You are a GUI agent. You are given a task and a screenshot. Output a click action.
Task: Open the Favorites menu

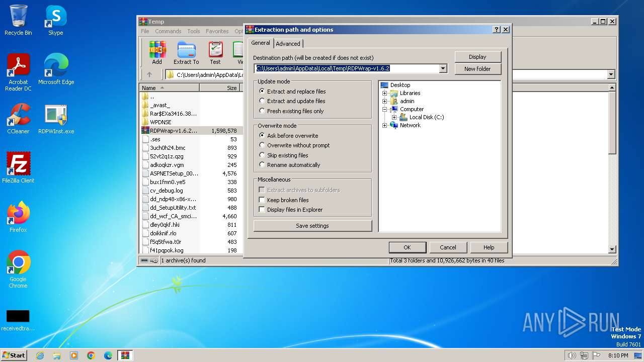coord(217,31)
